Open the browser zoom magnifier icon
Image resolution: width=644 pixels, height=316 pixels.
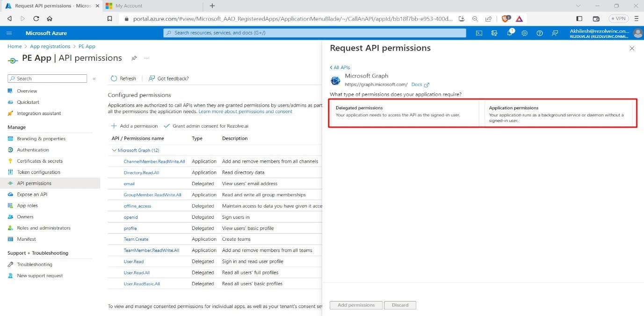click(x=475, y=19)
